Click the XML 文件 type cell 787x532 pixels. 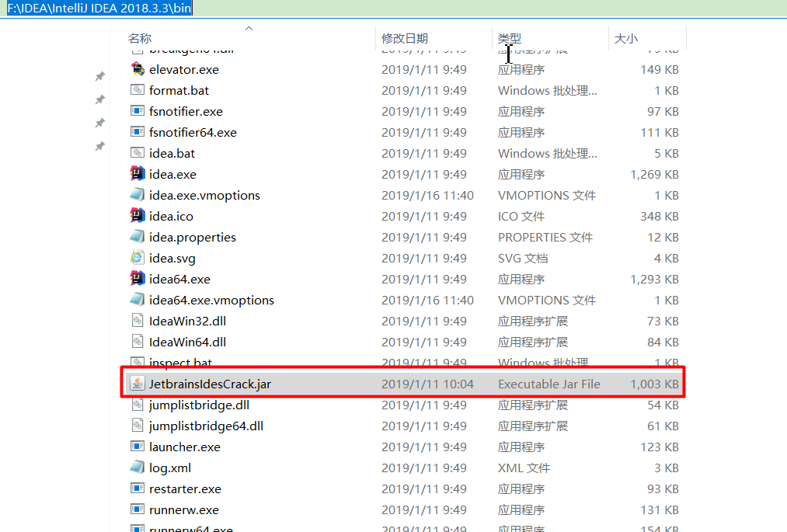[524, 468]
